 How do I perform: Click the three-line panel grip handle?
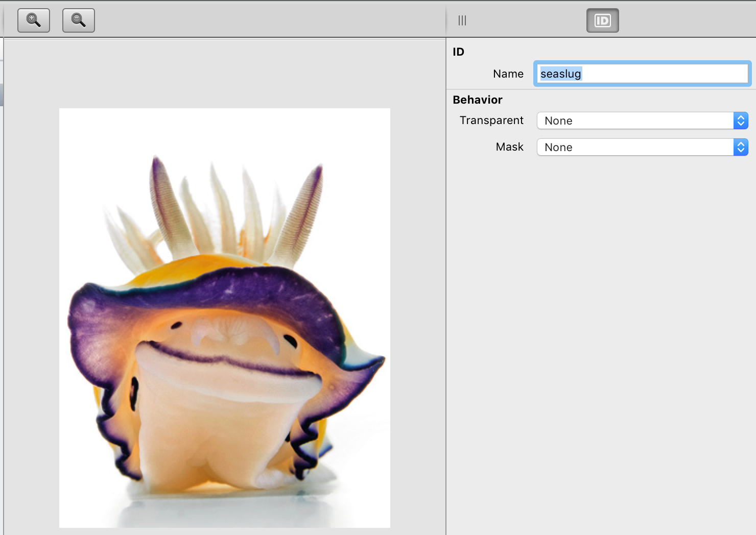coord(462,20)
